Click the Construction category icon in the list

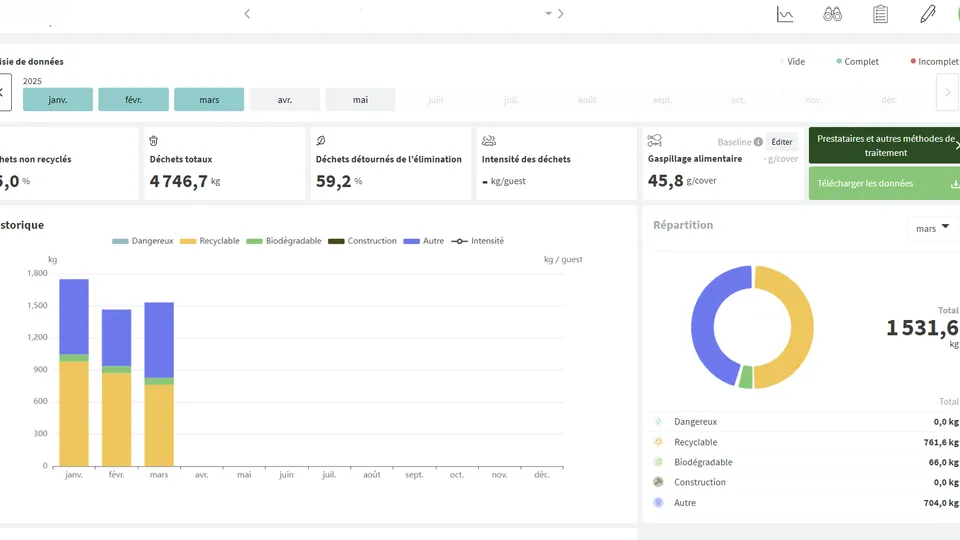coord(658,482)
